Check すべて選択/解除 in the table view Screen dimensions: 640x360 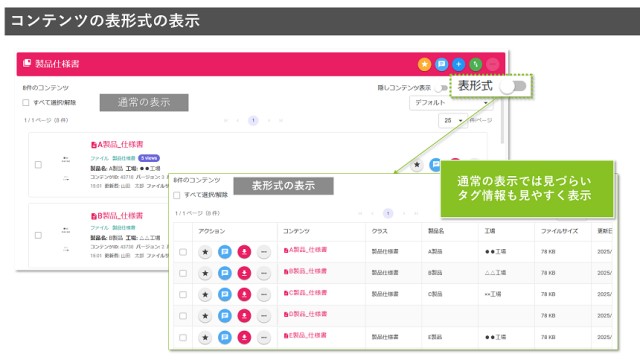(177, 195)
